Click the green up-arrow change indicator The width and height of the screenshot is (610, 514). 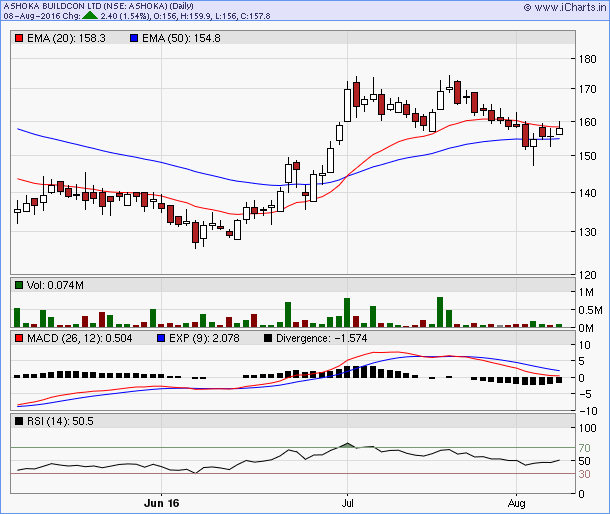(x=90, y=16)
